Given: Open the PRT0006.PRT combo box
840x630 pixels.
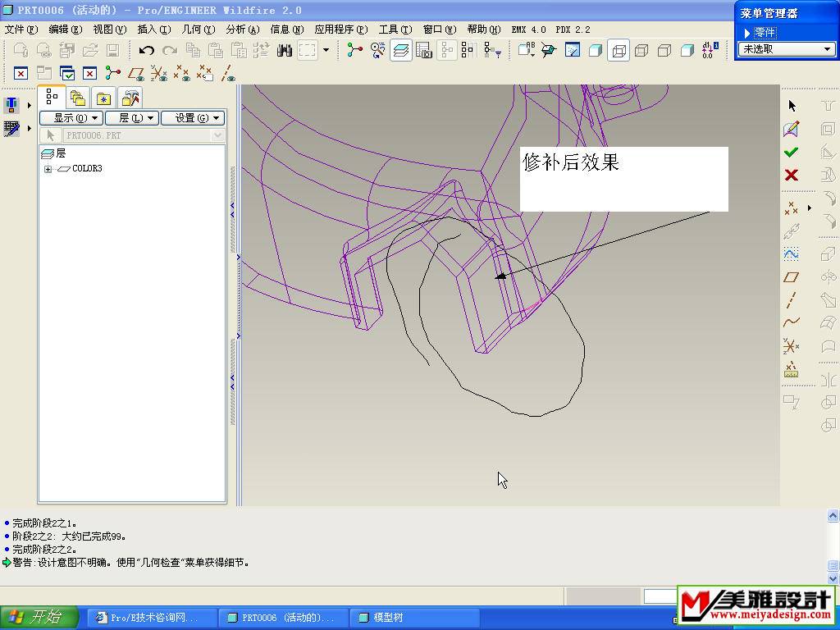Looking at the screenshot, I should tap(143, 135).
